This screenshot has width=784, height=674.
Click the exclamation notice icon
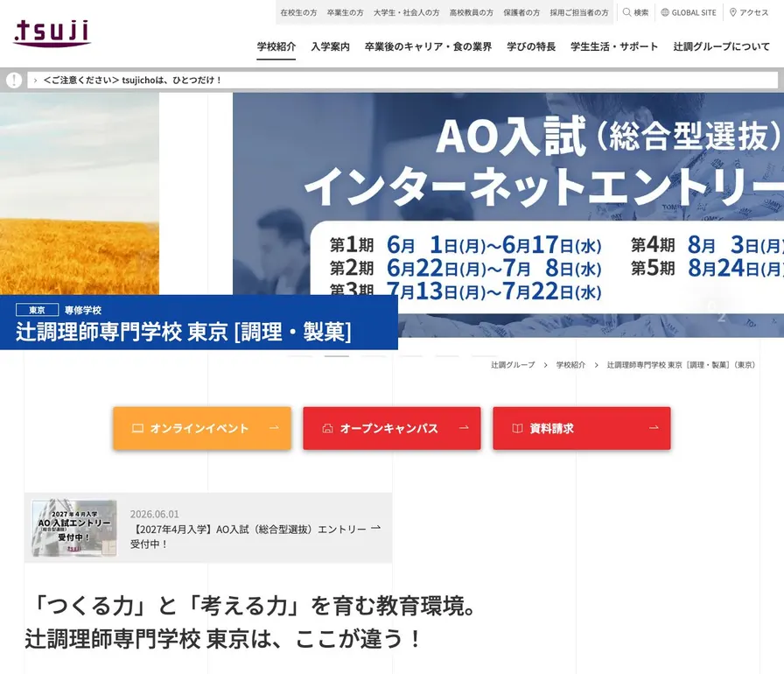pyautogui.click(x=13, y=80)
